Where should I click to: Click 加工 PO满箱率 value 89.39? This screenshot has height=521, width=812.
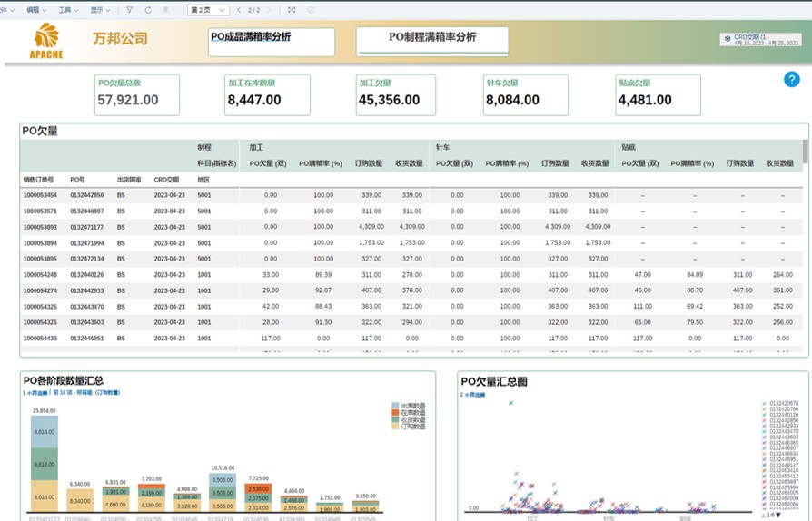pos(323,275)
